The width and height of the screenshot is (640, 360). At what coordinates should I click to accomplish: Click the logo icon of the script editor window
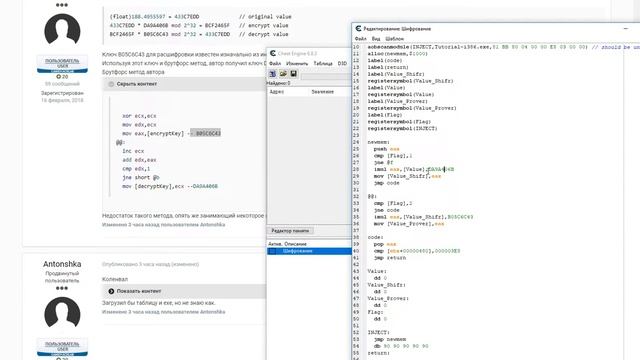click(358, 29)
